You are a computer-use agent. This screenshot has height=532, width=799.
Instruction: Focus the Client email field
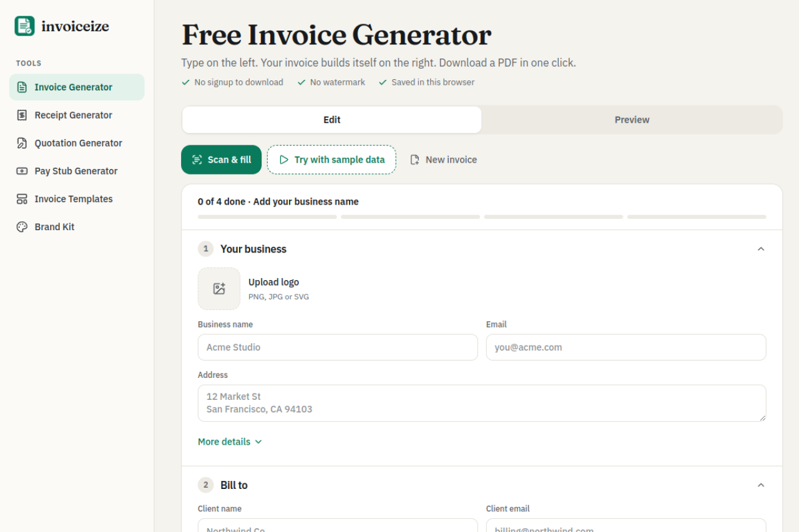626,525
